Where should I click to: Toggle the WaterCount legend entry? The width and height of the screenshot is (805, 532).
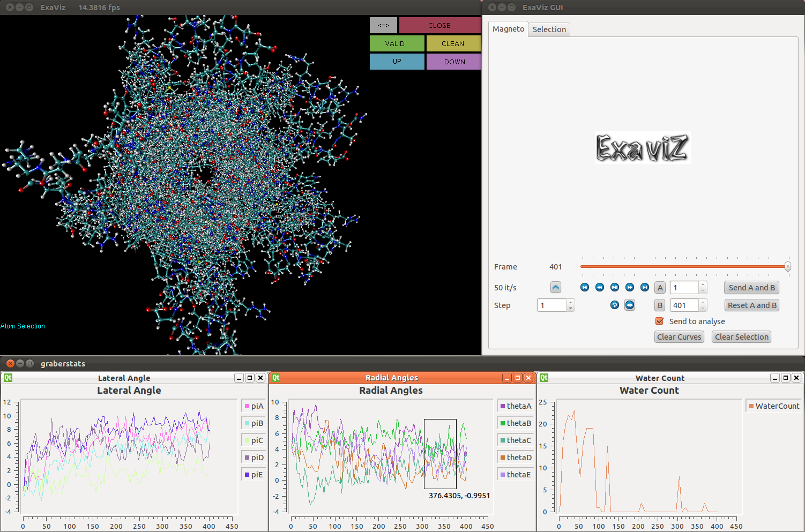(773, 406)
